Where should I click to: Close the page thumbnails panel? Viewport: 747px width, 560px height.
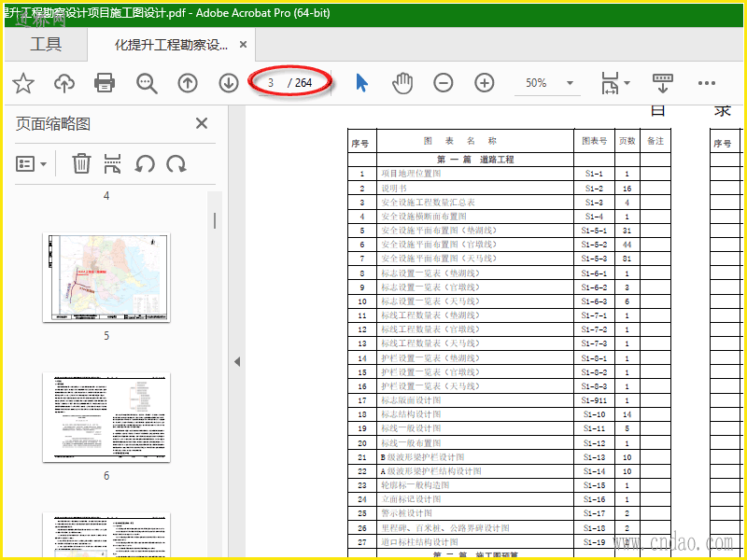(x=202, y=124)
